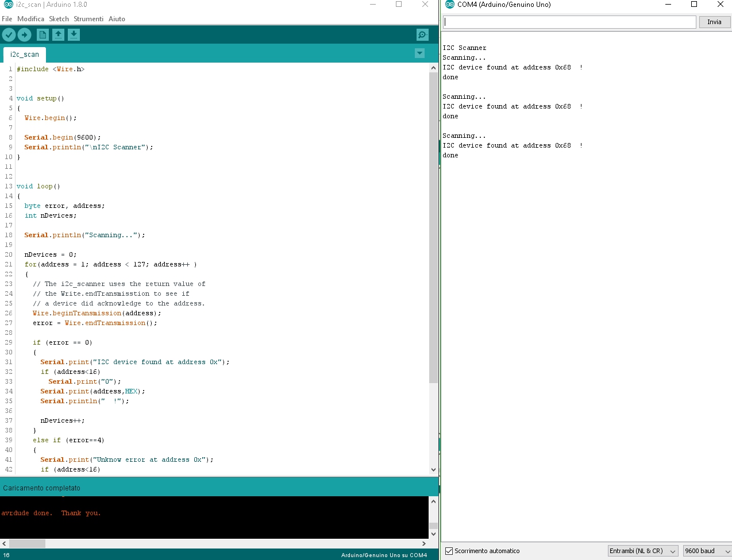Create a new sketch with New icon
The image size is (732, 560).
pos(43,35)
